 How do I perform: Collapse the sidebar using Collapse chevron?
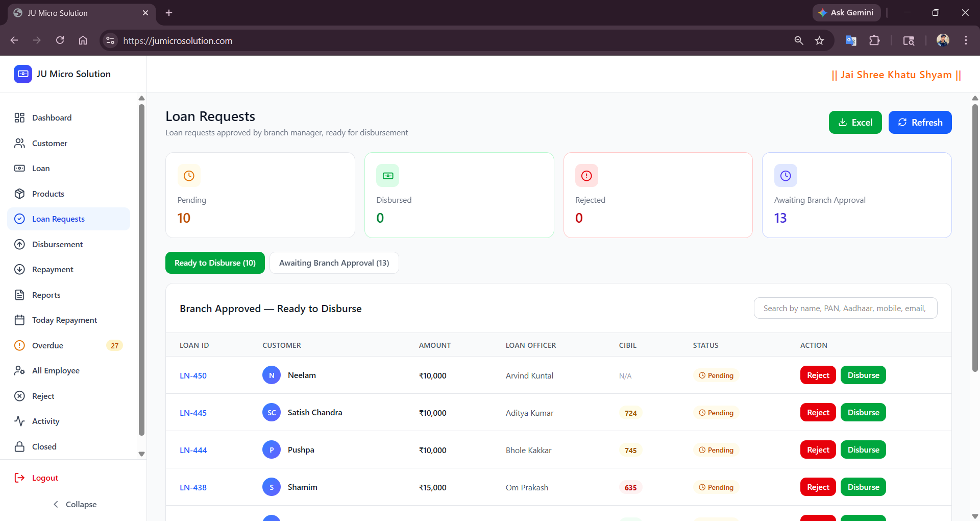[x=56, y=504]
